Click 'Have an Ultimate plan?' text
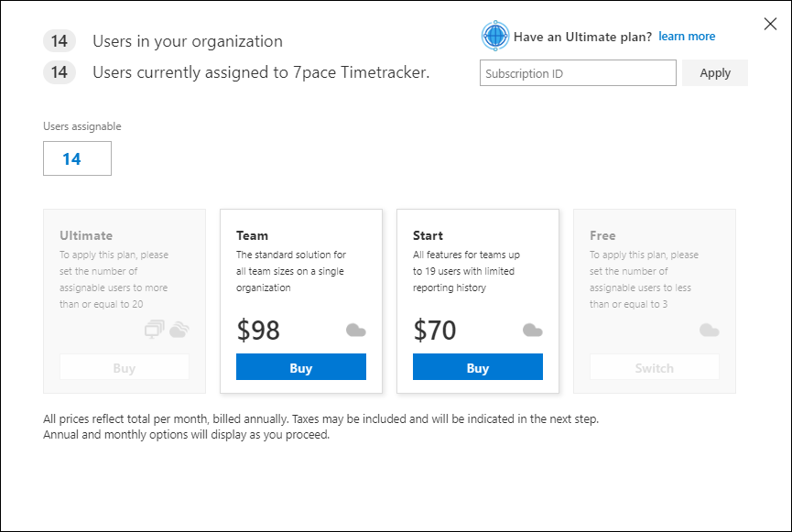The width and height of the screenshot is (792, 532). click(x=582, y=37)
